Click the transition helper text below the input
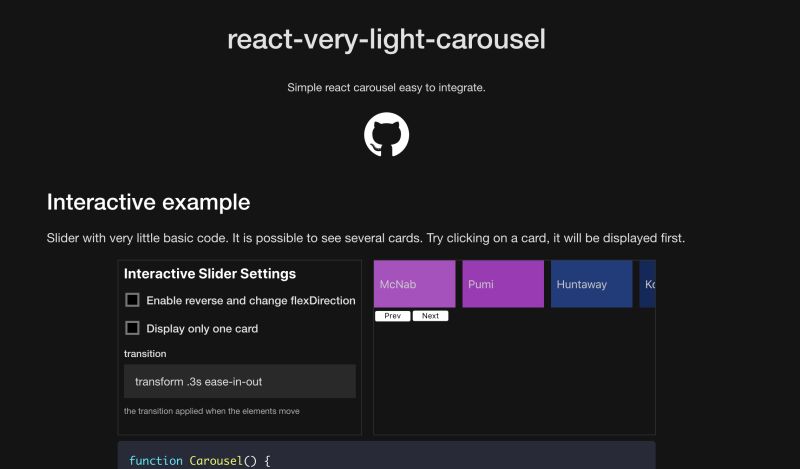Screen dimensions: 800x469 point(212,411)
